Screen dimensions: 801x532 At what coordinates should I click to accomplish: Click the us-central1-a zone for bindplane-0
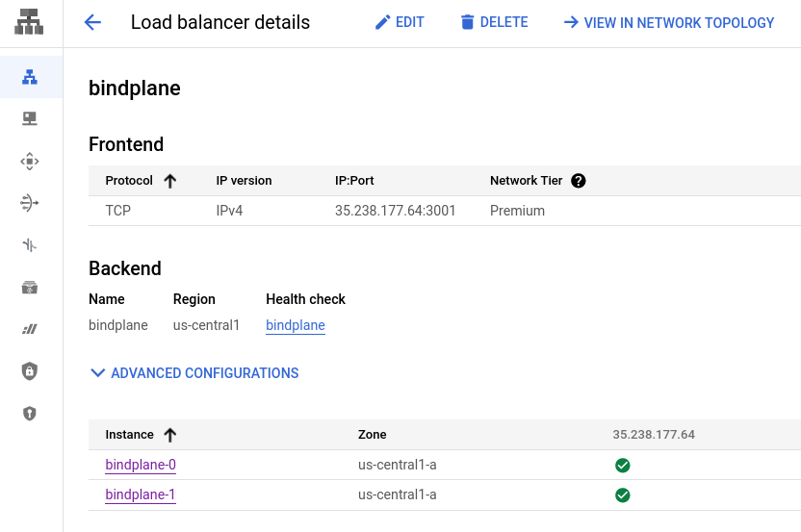(x=397, y=465)
